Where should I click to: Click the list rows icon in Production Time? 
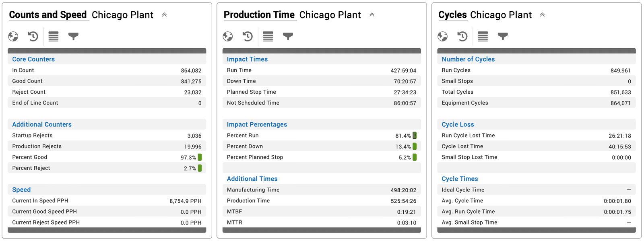tap(268, 37)
